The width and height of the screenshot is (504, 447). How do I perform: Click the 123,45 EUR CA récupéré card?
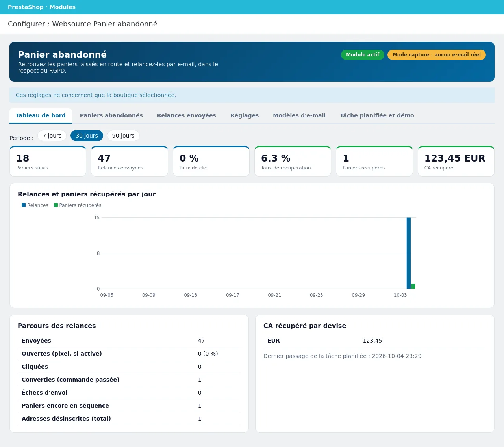[x=456, y=161]
